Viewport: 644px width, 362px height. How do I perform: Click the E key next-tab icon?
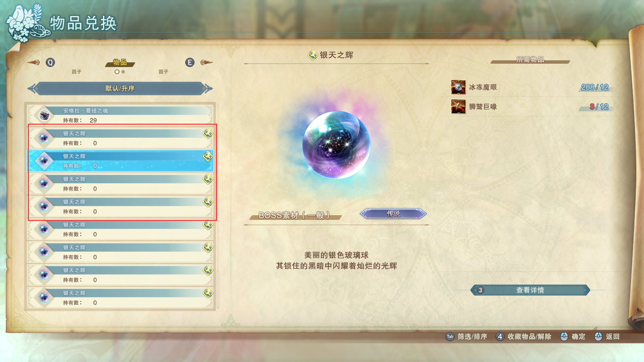point(190,62)
